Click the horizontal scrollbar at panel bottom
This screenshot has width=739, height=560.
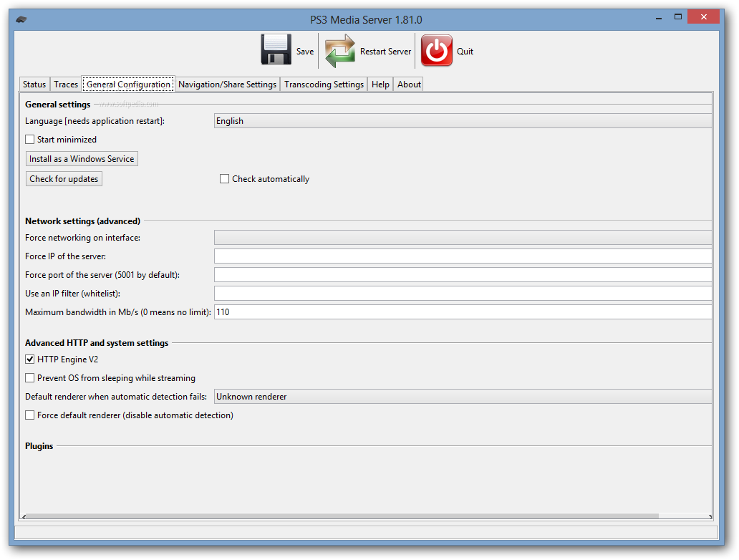(342, 516)
